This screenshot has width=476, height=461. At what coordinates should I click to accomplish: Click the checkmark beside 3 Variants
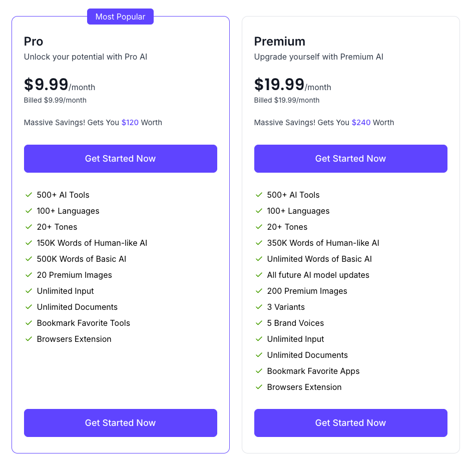coord(259,307)
